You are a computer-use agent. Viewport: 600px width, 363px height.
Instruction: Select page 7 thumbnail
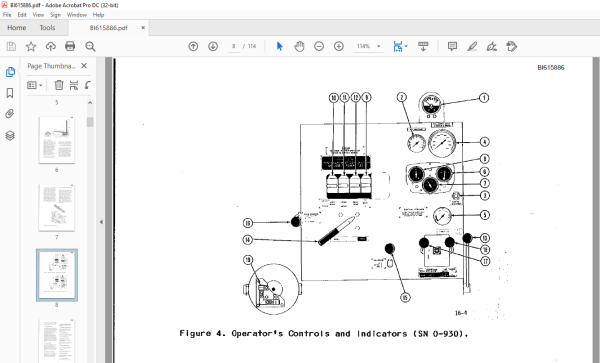pos(57,207)
